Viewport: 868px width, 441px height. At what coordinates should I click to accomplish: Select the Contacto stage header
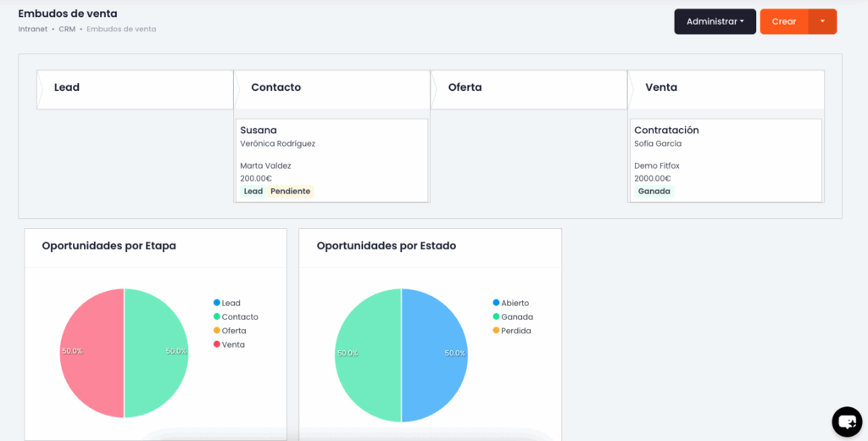[332, 89]
